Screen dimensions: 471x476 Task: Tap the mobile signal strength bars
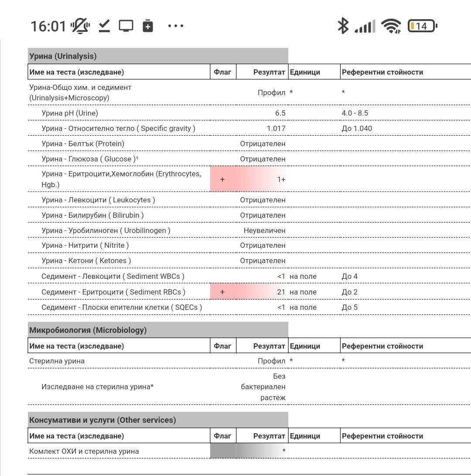(365, 27)
